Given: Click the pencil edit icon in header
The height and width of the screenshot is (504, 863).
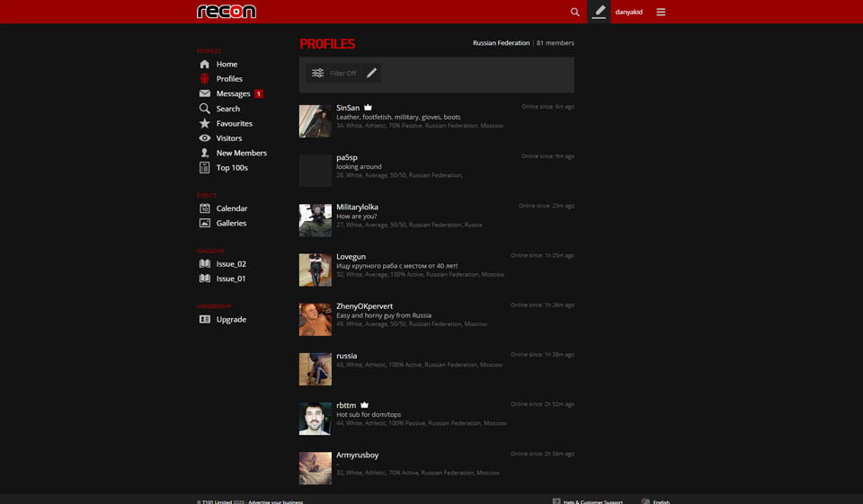Looking at the screenshot, I should 599,12.
